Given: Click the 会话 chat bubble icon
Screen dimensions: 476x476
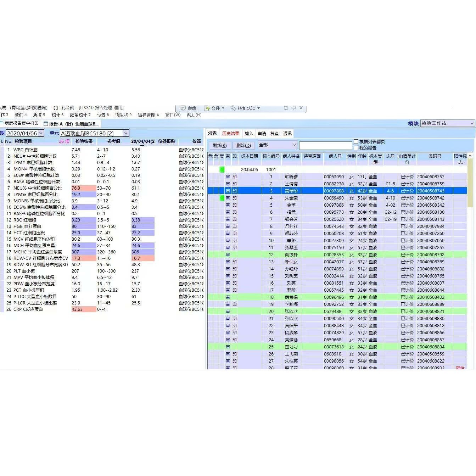Looking at the screenshot, I should click(x=183, y=108).
